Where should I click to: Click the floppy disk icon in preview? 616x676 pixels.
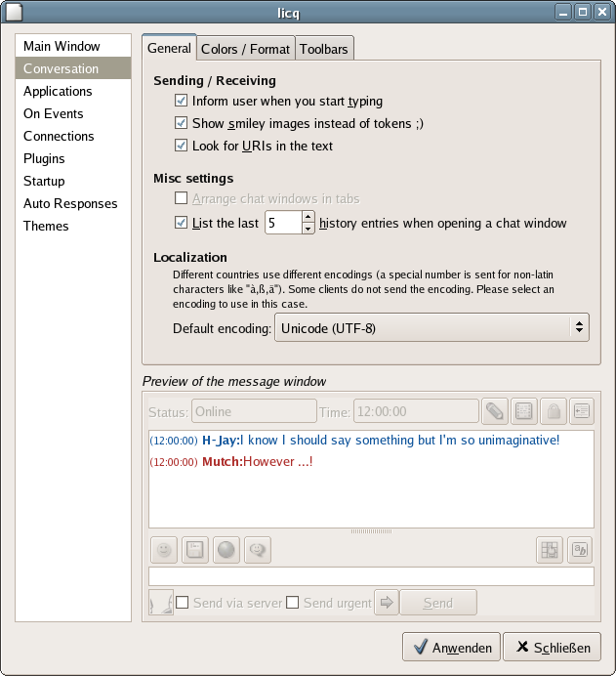point(195,550)
